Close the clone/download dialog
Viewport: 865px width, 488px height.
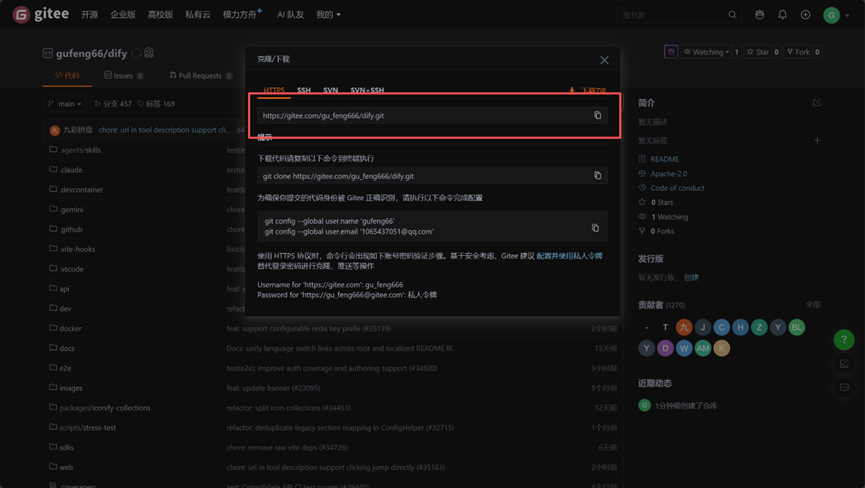point(604,60)
